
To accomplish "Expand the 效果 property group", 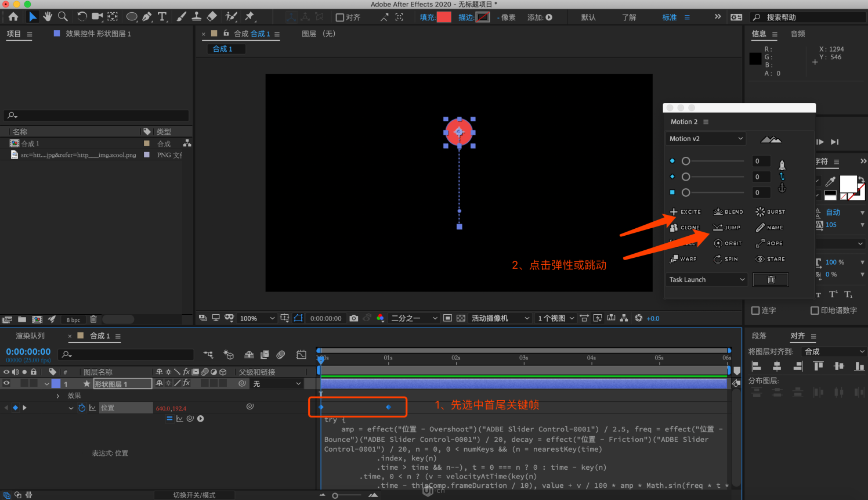I will click(x=57, y=395).
